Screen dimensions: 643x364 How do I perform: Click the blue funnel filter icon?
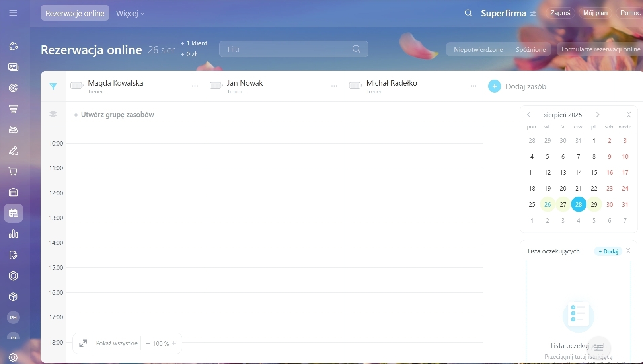pos(53,86)
